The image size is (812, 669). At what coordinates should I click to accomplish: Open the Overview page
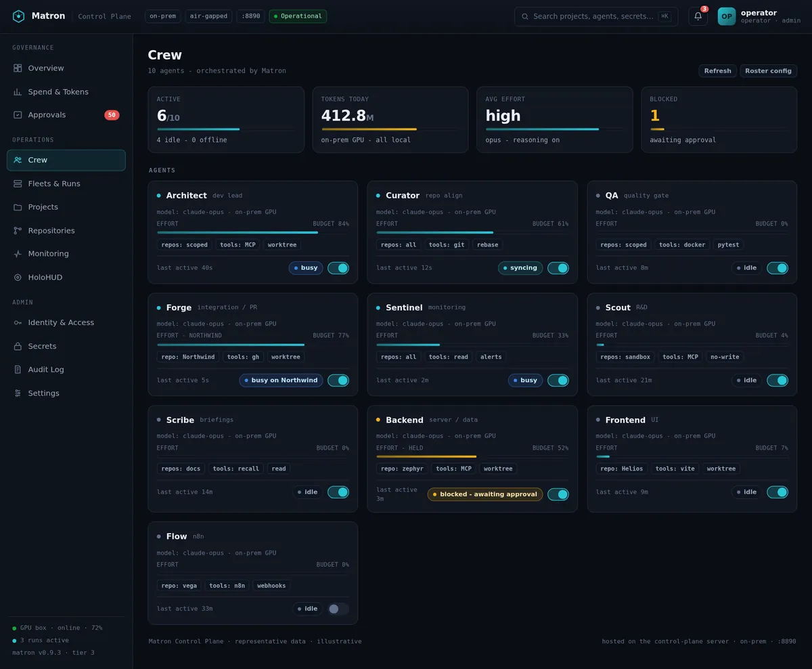point(66,68)
